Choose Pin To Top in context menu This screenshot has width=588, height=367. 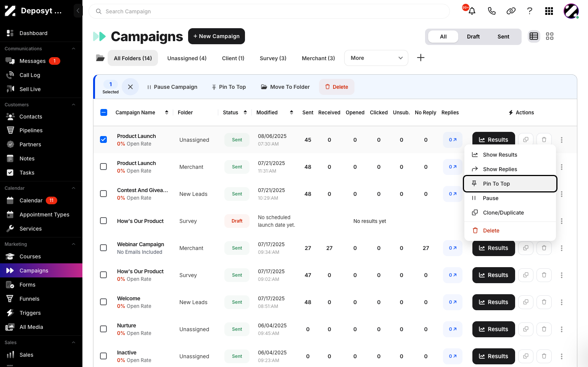pos(510,184)
